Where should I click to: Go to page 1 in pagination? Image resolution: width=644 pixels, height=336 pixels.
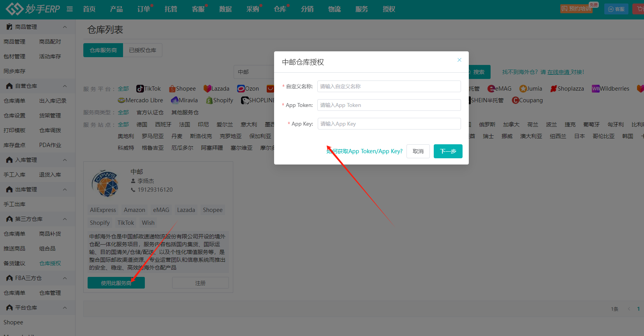639,309
